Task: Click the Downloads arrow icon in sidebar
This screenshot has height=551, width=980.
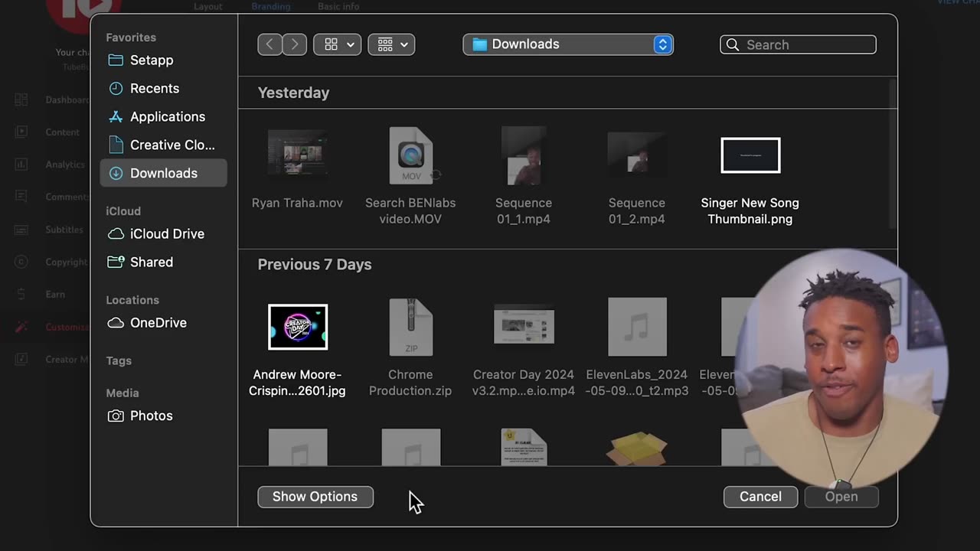Action: point(116,173)
